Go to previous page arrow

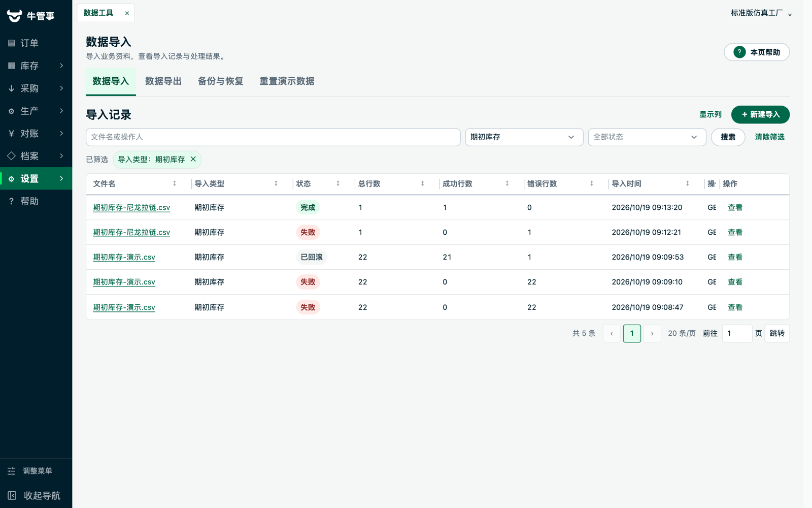point(612,334)
